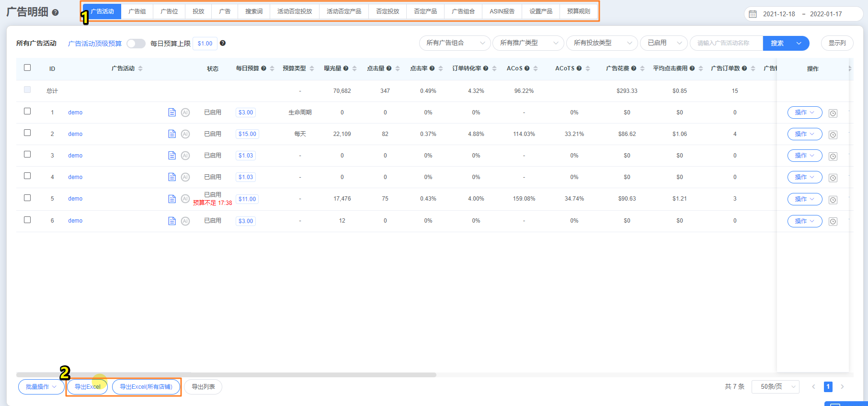The width and height of the screenshot is (868, 406).
Task: Click the 导出Excel(所有店铺) button
Action: 146,387
